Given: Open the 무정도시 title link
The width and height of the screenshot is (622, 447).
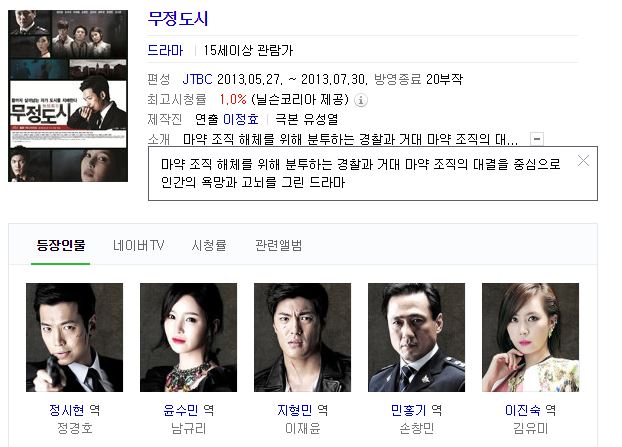Looking at the screenshot, I should pyautogui.click(x=178, y=19).
